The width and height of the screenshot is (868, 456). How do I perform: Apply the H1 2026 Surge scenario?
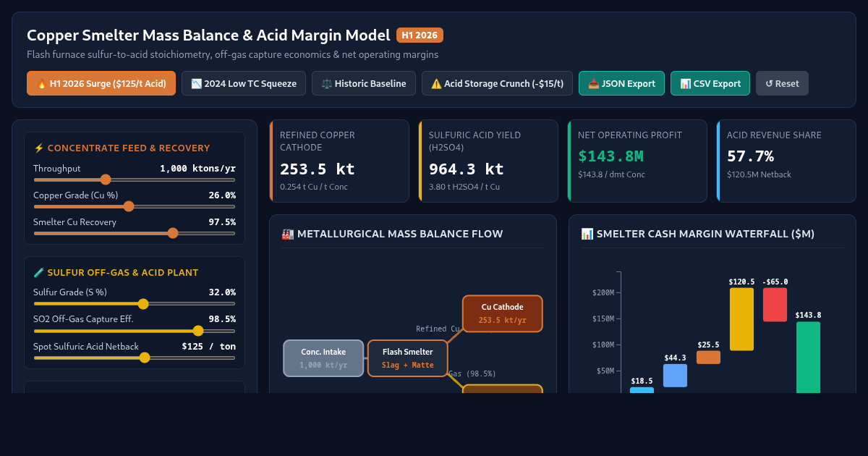tap(101, 83)
